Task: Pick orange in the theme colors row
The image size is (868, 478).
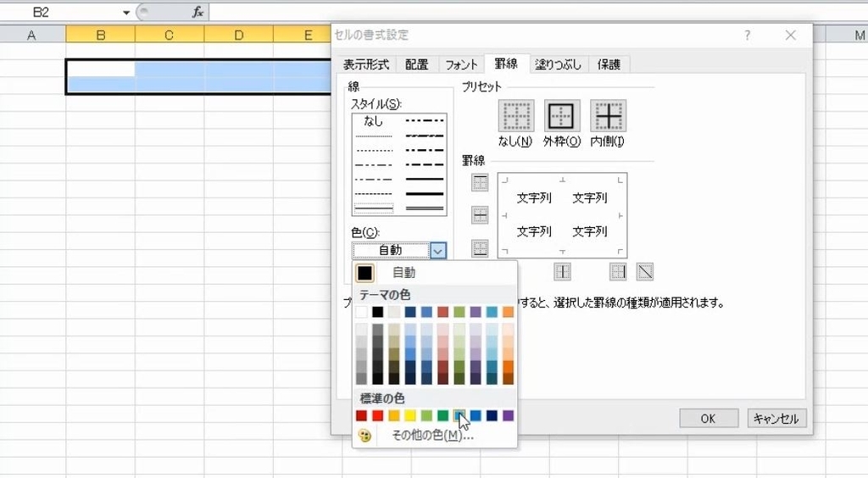Action: pyautogui.click(x=509, y=312)
